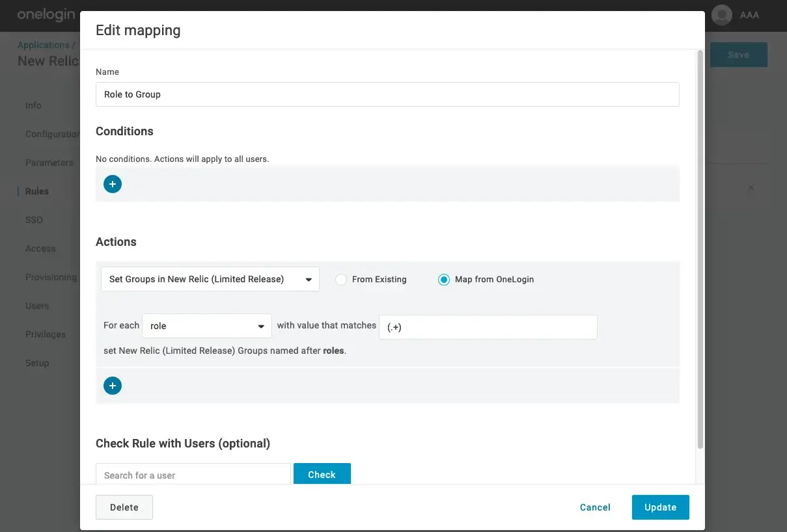Remove rule using X icon on right
The width and height of the screenshot is (787, 532).
(751, 188)
